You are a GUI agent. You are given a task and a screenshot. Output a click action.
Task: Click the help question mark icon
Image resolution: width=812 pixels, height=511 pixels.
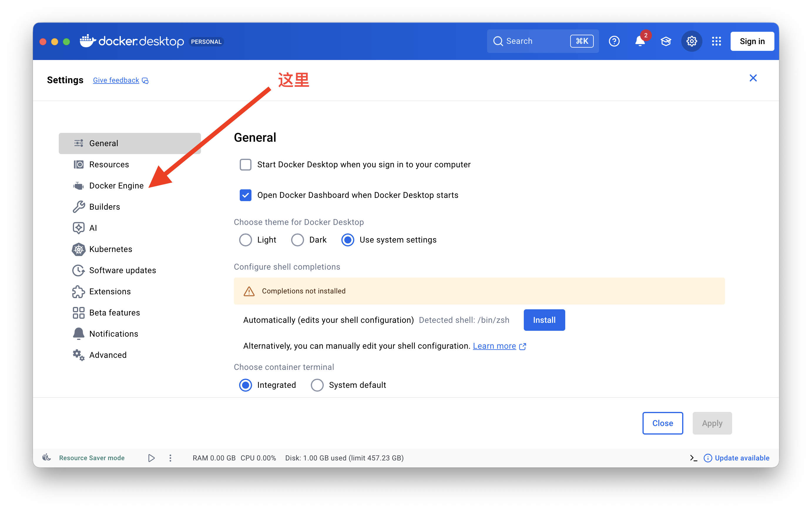click(614, 41)
